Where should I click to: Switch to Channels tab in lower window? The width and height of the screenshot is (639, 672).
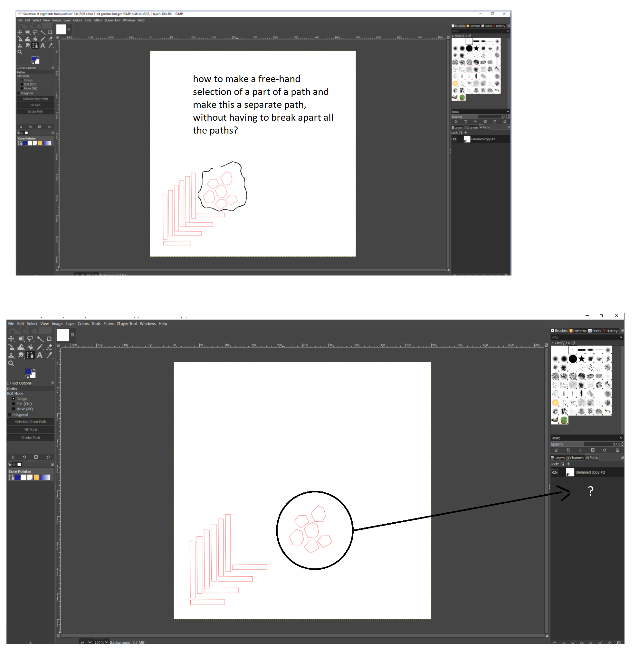575,458
